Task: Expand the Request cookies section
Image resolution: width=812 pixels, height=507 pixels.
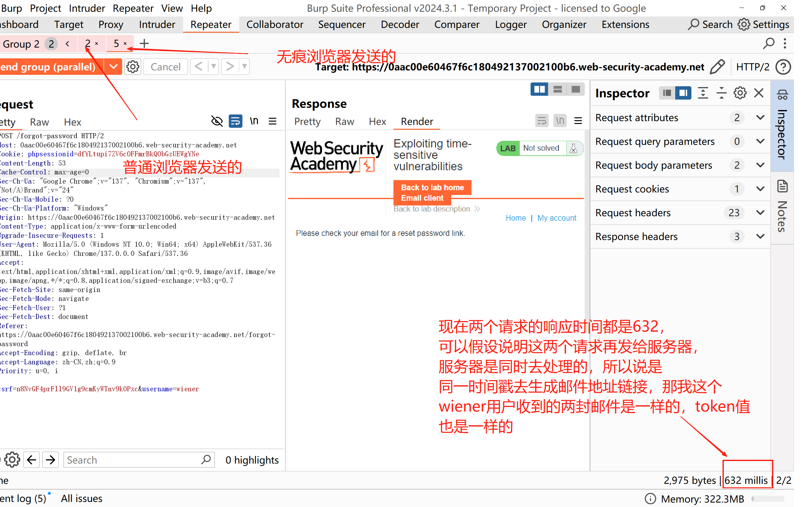Action: [x=760, y=189]
